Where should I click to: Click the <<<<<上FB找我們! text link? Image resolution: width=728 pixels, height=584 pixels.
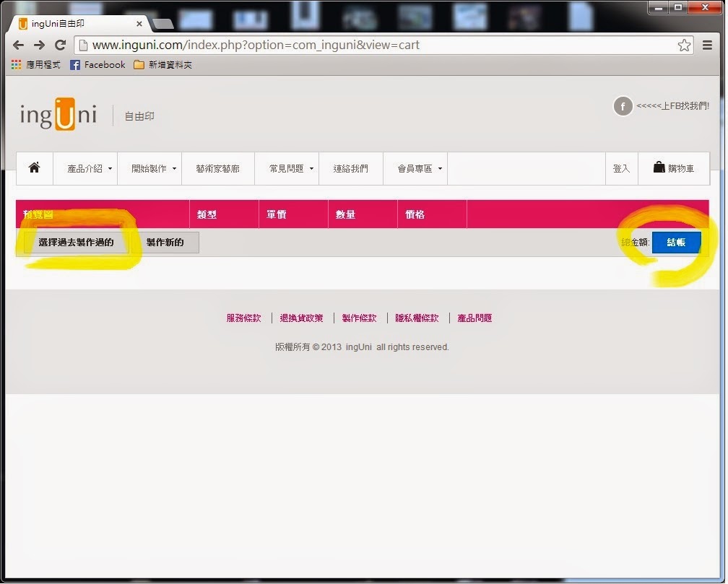[672, 106]
